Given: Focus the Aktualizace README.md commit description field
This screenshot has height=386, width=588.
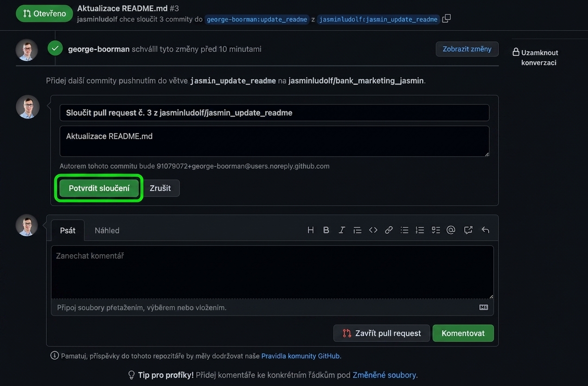Looking at the screenshot, I should pos(275,141).
